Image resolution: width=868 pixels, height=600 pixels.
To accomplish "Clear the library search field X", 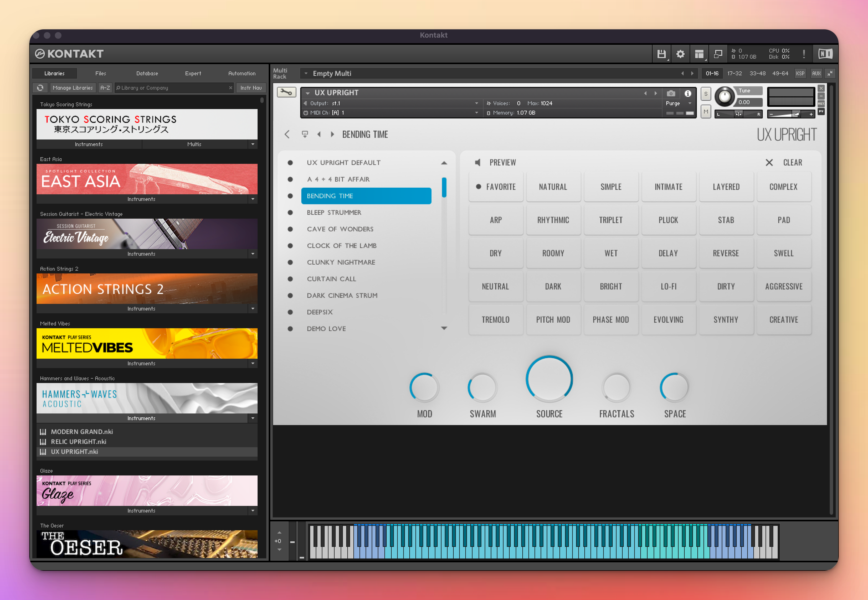I will pos(231,88).
